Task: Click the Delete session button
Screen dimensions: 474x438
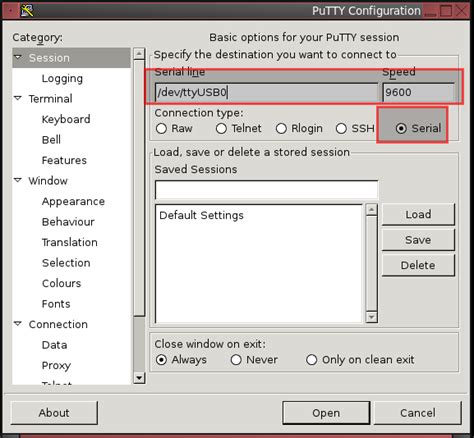Action: 418,265
